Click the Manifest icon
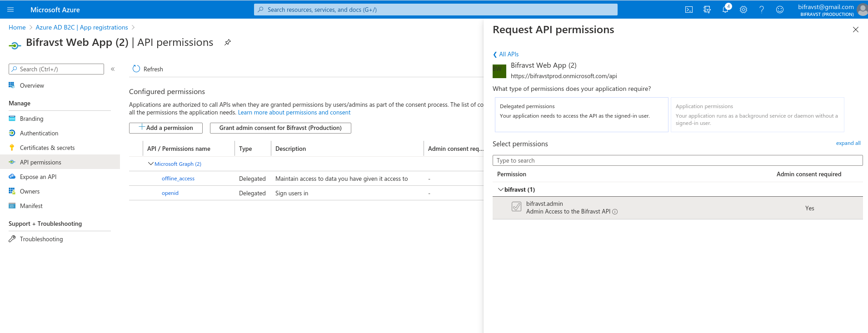The width and height of the screenshot is (868, 333). [12, 205]
